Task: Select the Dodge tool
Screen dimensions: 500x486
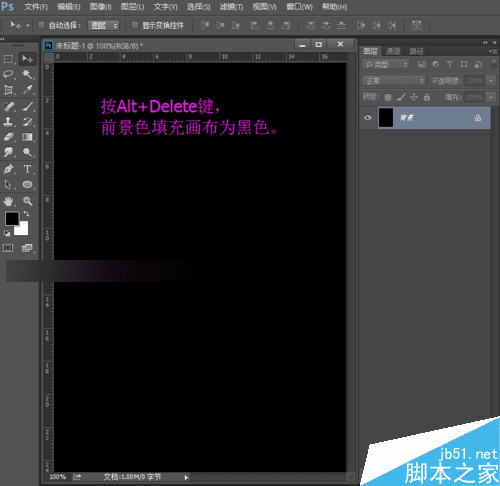Action: [x=27, y=152]
